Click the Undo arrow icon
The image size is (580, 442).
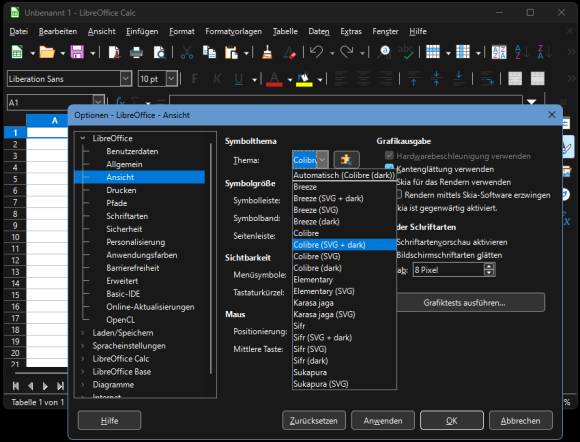(x=317, y=52)
